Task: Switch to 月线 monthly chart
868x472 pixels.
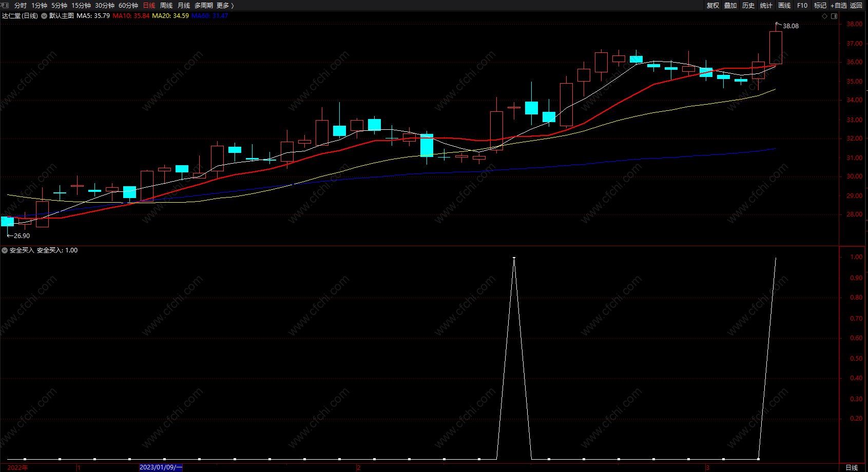Action: [x=184, y=5]
